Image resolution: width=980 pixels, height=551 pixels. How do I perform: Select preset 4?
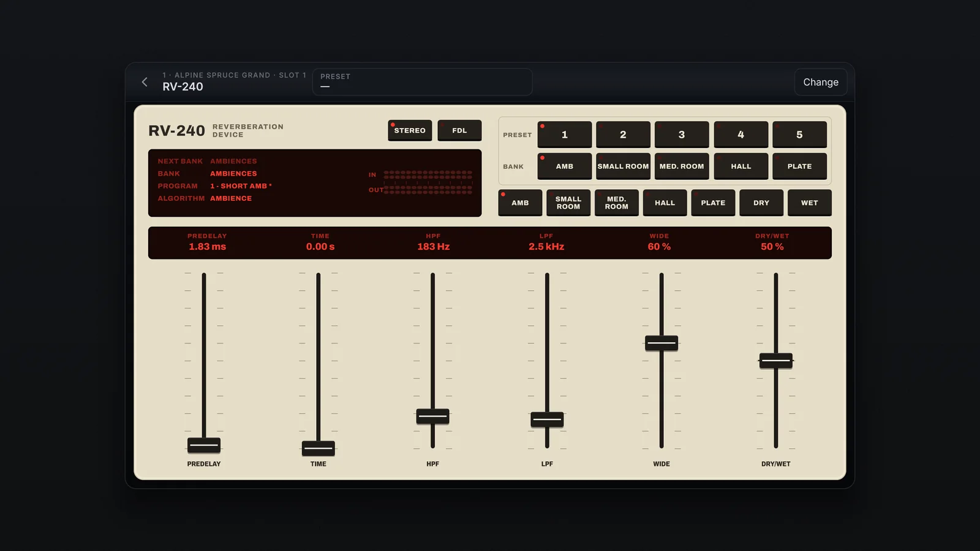pos(741,135)
